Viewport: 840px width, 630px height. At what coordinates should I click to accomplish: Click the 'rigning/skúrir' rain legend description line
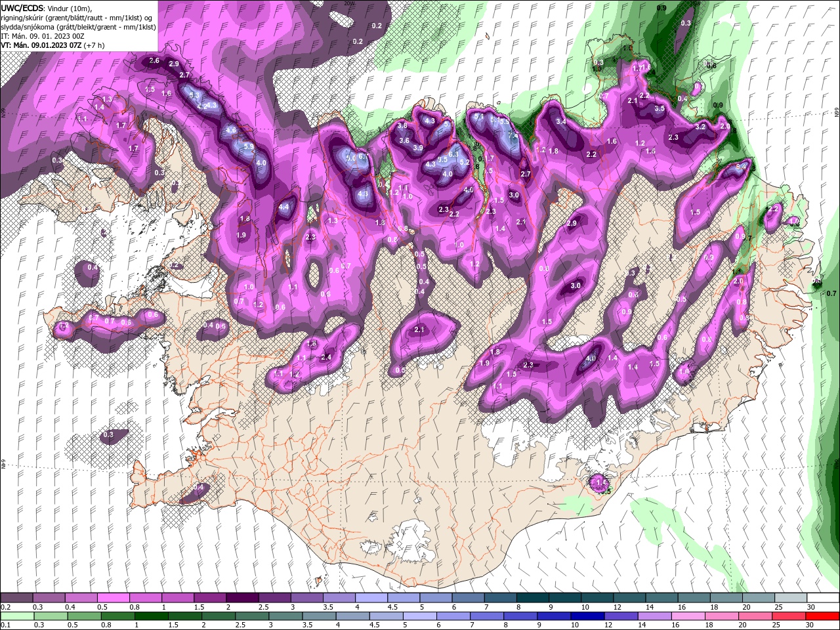coord(76,18)
